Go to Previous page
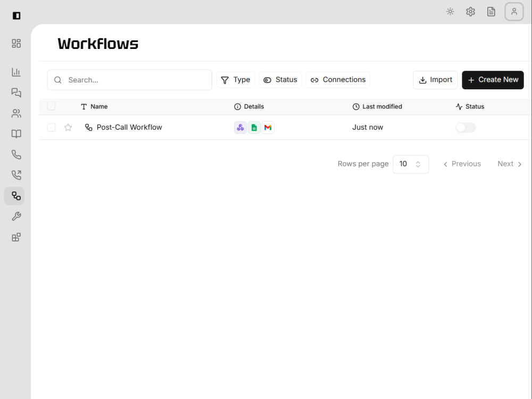The width and height of the screenshot is (532, 399). [x=462, y=164]
